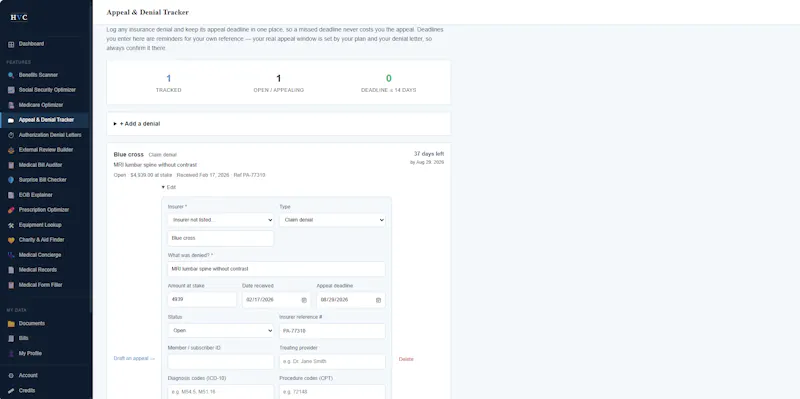Click the Bills icon in My Data
800x399 pixels.
click(11, 338)
